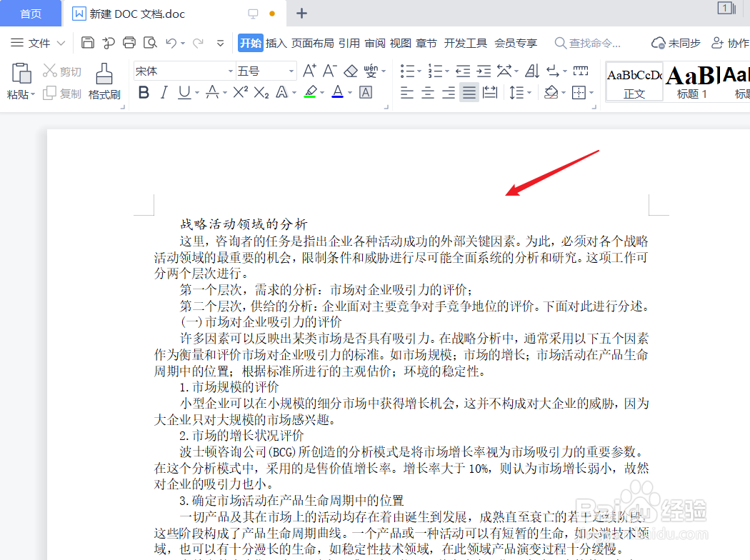Open numbered list dropdown
750x560 pixels.
[447, 71]
